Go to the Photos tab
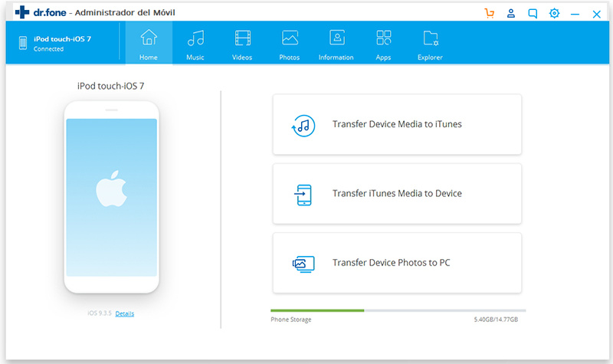Image resolution: width=613 pixels, height=364 pixels. pyautogui.click(x=290, y=45)
